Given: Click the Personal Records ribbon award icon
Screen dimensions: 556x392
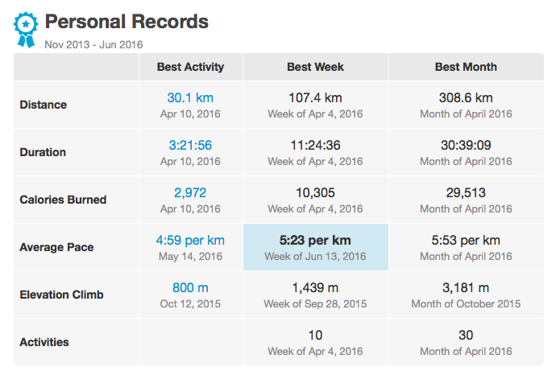Looking at the screenshot, I should 26,28.
